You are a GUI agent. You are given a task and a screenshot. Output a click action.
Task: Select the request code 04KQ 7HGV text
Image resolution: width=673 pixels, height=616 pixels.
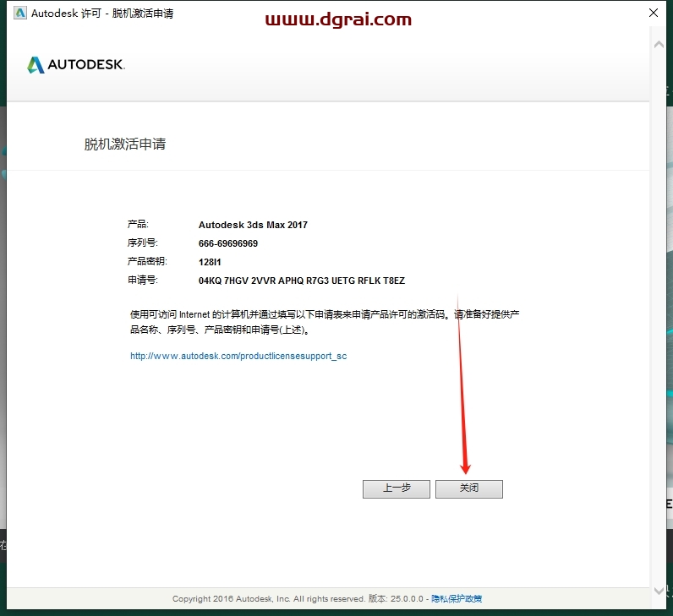(x=301, y=281)
